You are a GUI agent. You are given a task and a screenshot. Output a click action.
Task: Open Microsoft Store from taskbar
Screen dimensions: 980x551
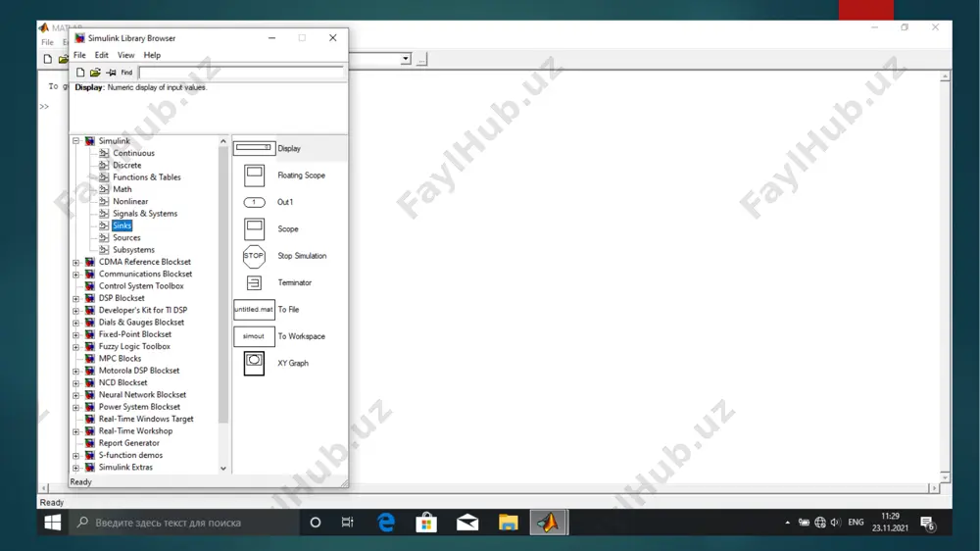426,523
